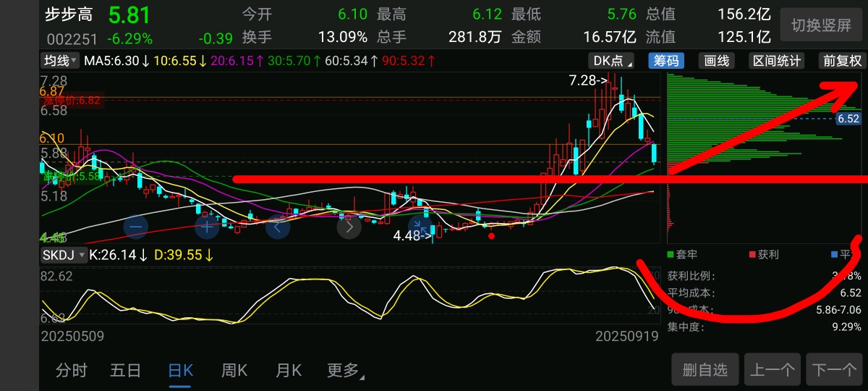Select the 月K tab
The width and height of the screenshot is (868, 391).
point(288,371)
